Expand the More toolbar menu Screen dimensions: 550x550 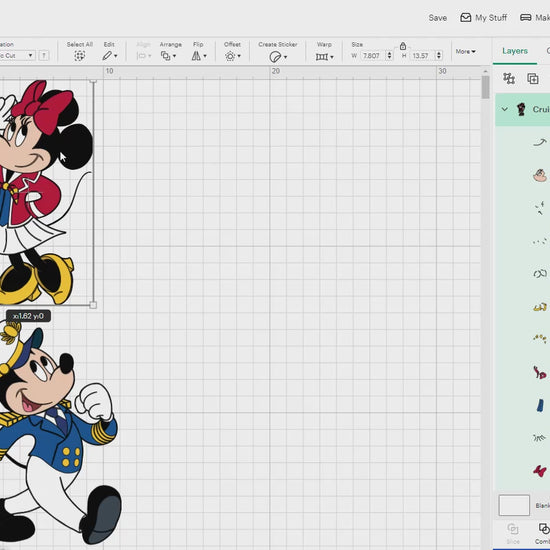465,52
